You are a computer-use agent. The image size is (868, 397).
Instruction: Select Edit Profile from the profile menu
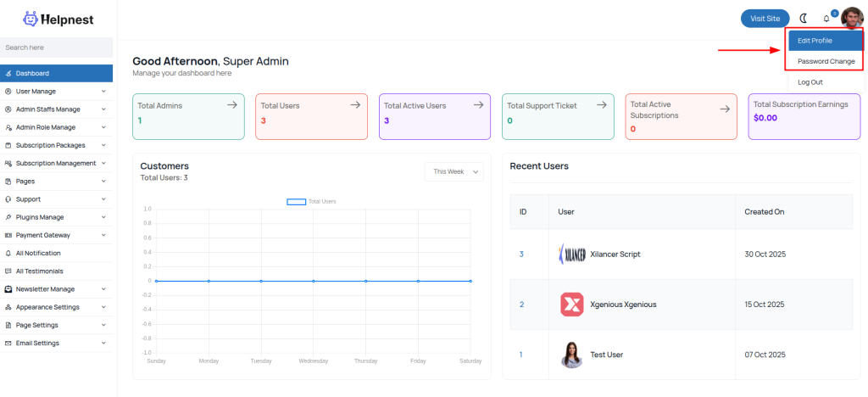point(815,41)
